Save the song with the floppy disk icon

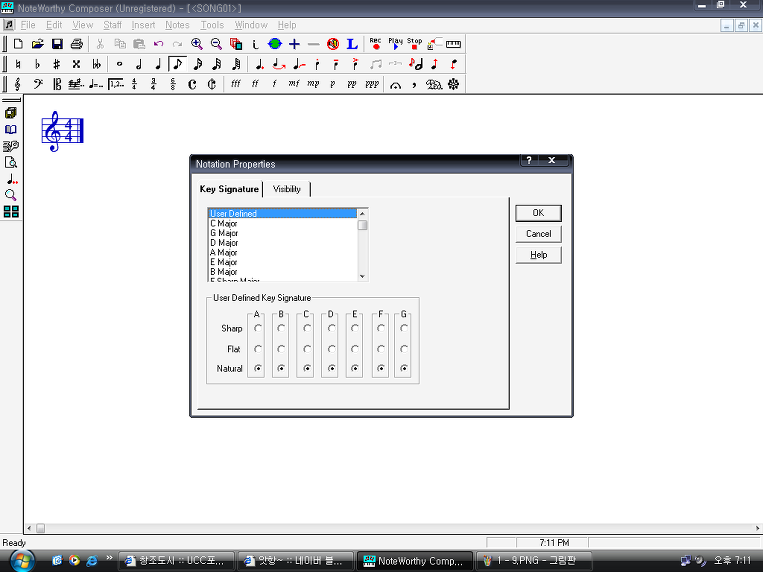57,44
